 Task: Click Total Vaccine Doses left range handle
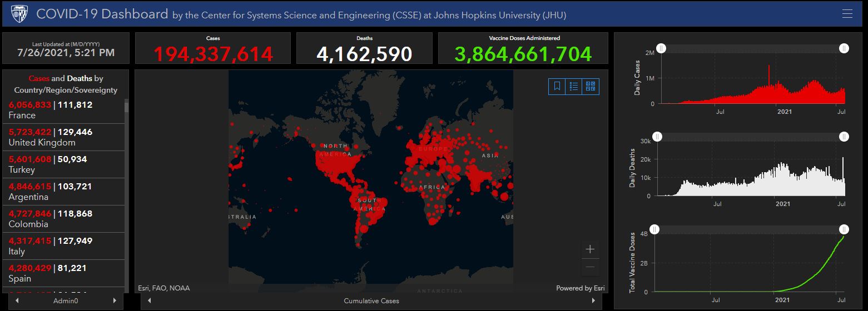pos(654,229)
